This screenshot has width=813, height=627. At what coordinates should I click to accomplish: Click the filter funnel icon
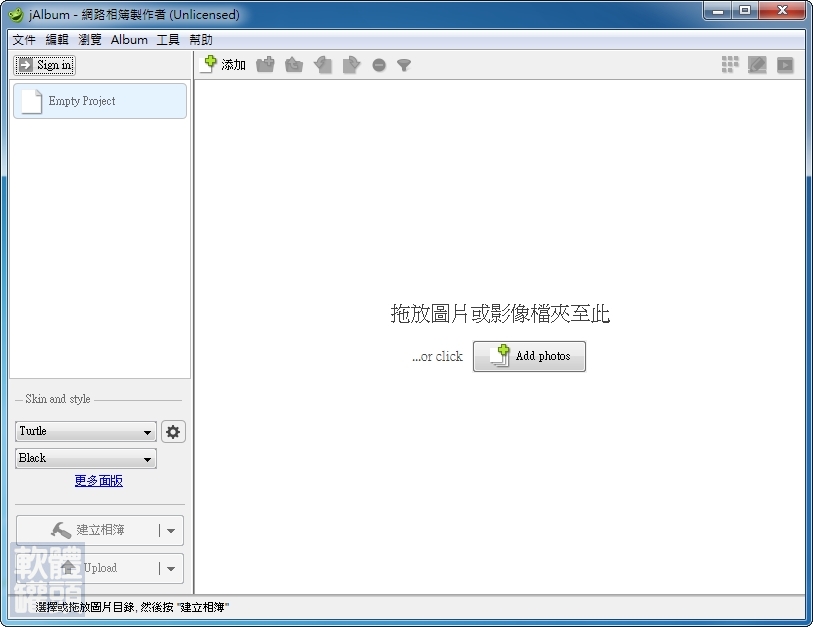(404, 65)
